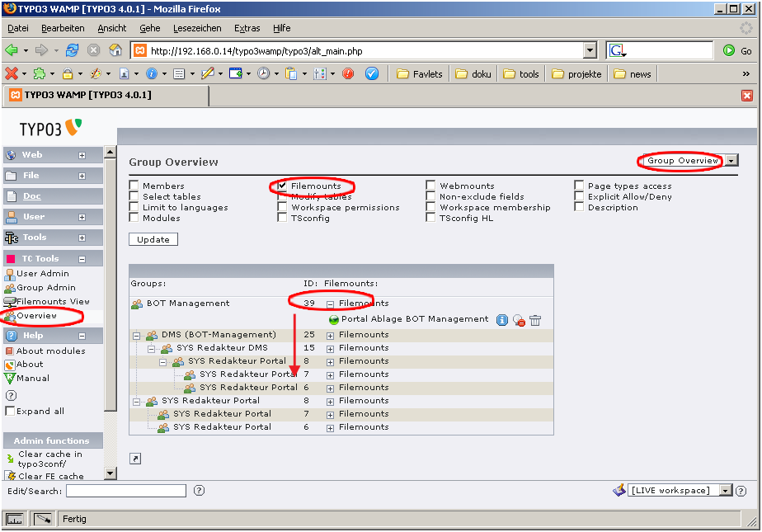Expand Filemounts for SYS Redakteur DMS
Screen dimensions: 762x532
point(330,349)
